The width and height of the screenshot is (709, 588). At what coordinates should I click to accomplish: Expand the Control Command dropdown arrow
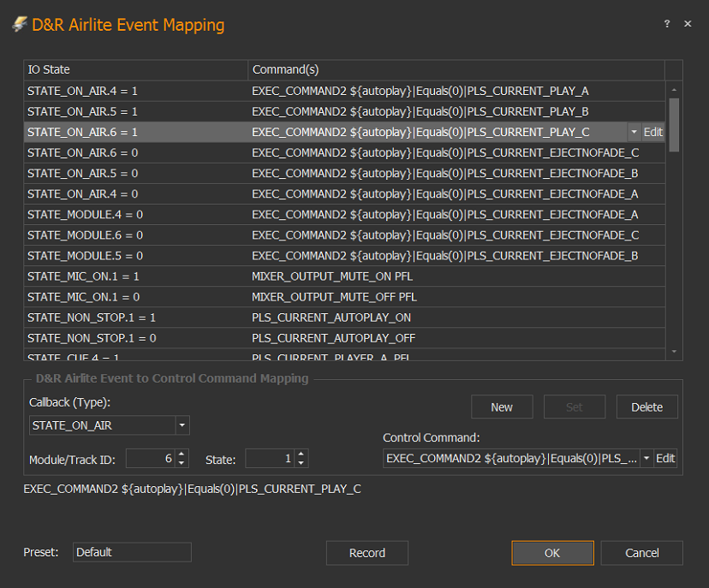click(x=646, y=458)
